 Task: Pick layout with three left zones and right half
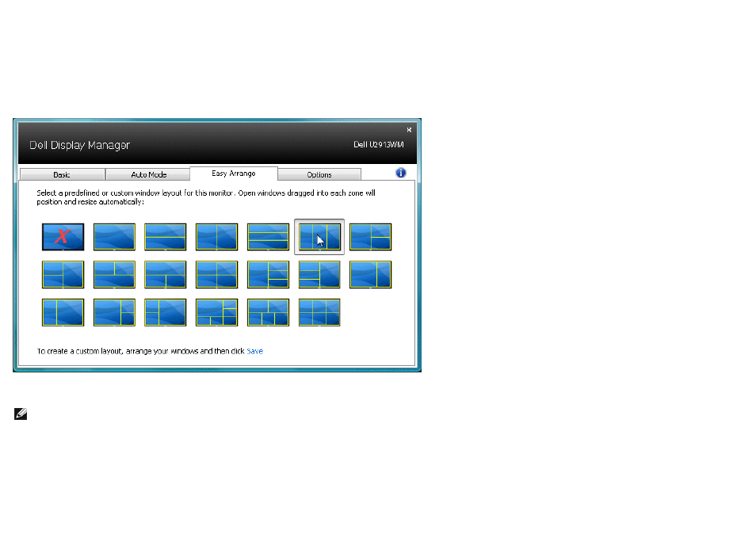(319, 274)
